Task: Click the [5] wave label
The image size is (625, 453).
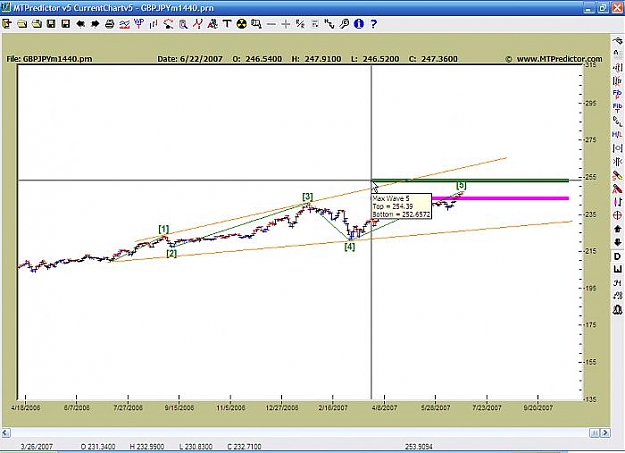Action: click(461, 185)
